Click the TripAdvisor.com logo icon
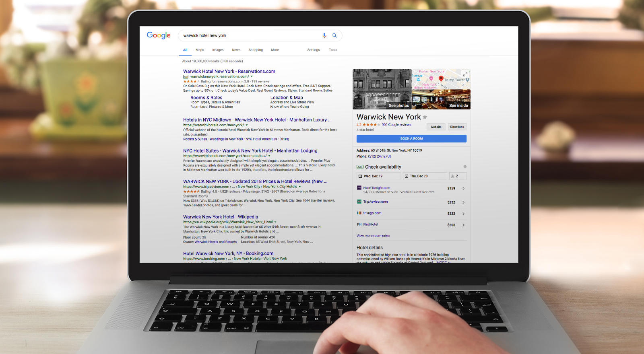This screenshot has height=354, width=644. tap(359, 202)
